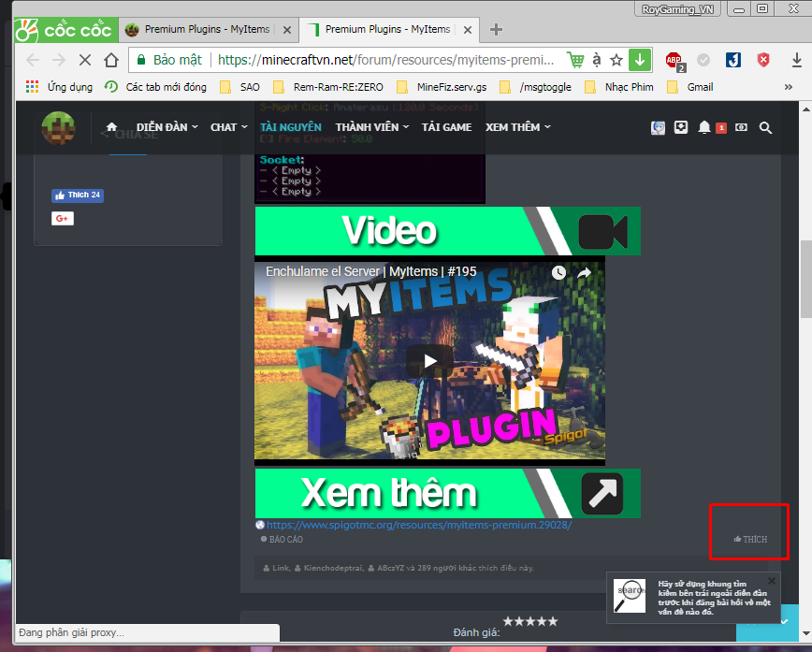812x652 pixels.
Task: Open the THÀNH VIÊN dropdown
Action: click(x=369, y=126)
